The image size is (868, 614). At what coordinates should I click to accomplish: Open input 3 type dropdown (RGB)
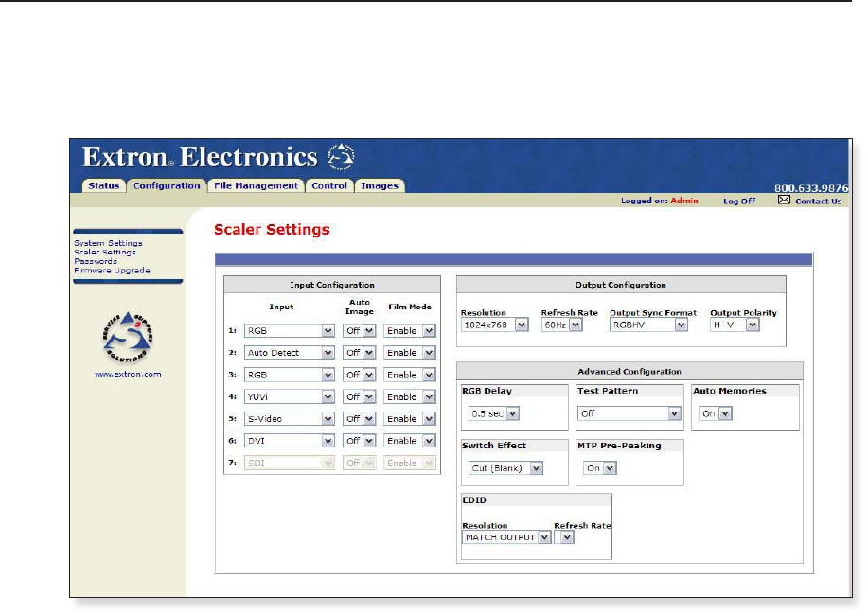(x=289, y=375)
